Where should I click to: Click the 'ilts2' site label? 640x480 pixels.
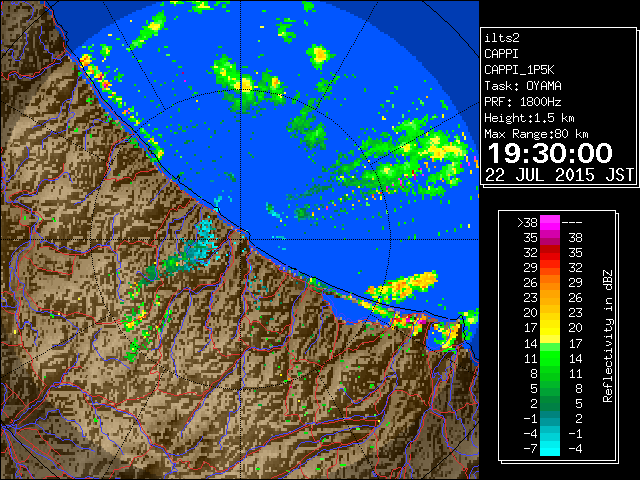tap(502, 38)
